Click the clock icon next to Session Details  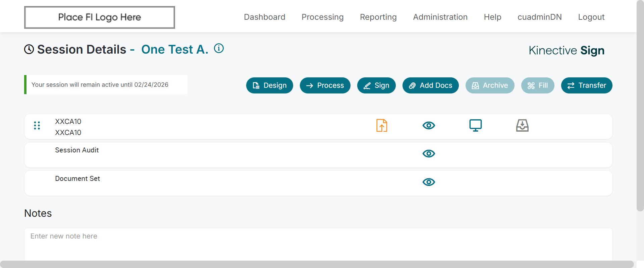[29, 50]
